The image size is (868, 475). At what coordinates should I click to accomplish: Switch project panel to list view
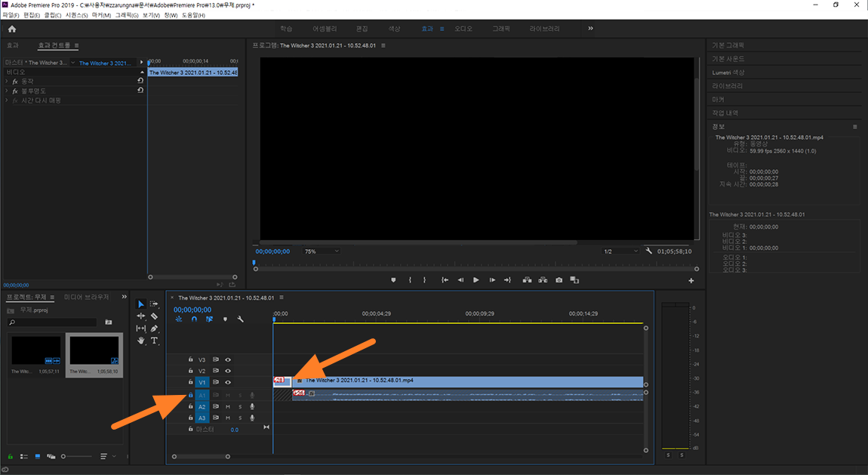point(24,457)
